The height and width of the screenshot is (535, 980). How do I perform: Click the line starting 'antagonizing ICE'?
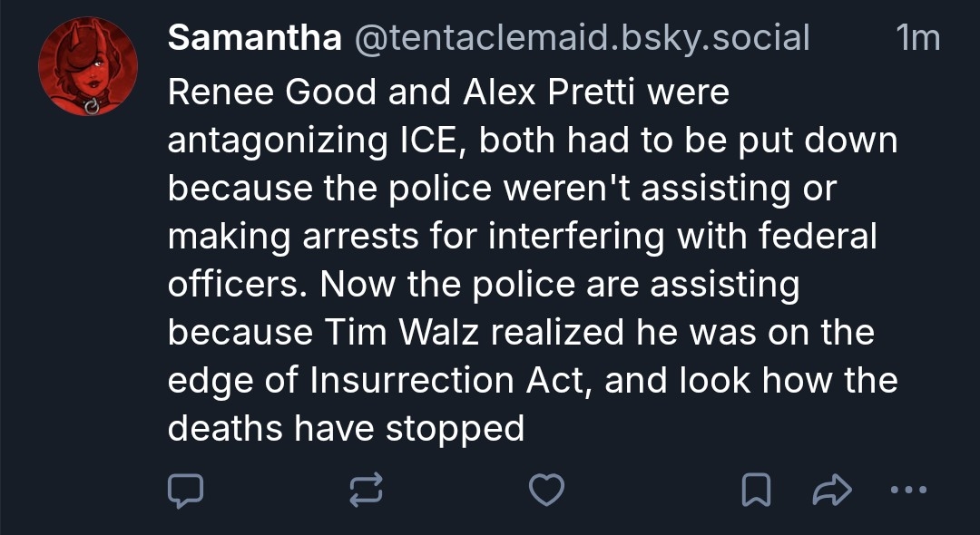point(532,141)
